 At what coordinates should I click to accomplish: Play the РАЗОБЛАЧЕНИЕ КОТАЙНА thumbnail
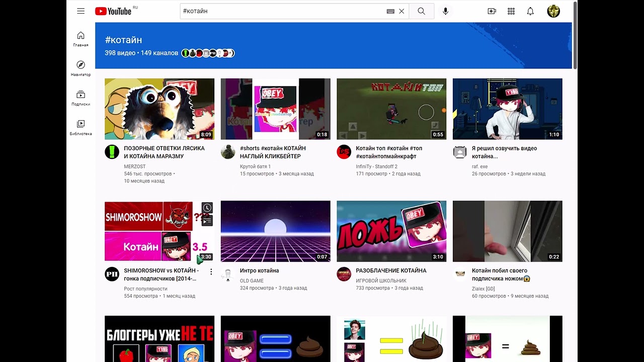(x=391, y=231)
